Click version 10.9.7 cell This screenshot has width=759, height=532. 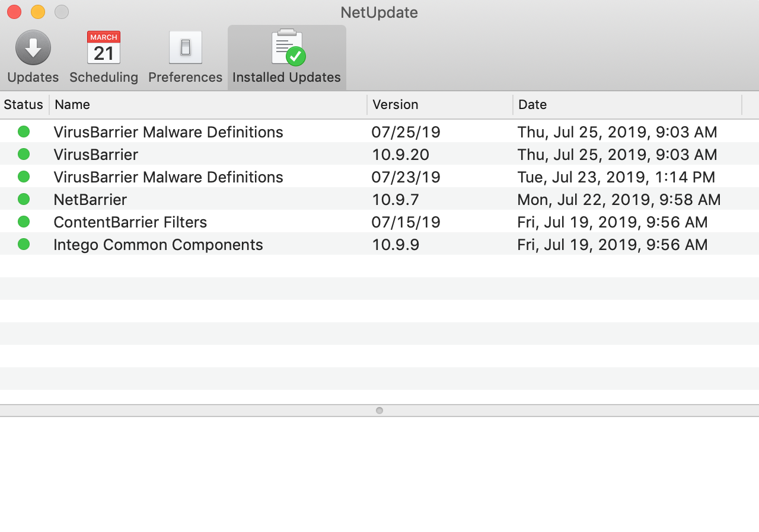[x=396, y=200]
